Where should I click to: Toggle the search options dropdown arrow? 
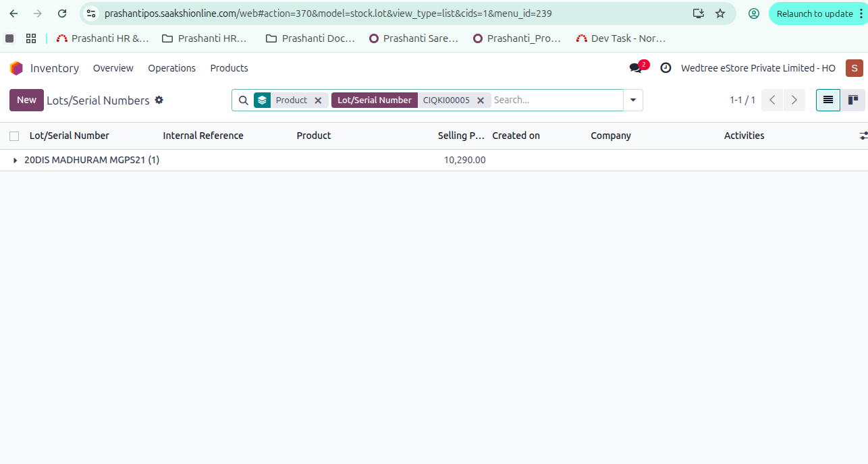coord(633,100)
